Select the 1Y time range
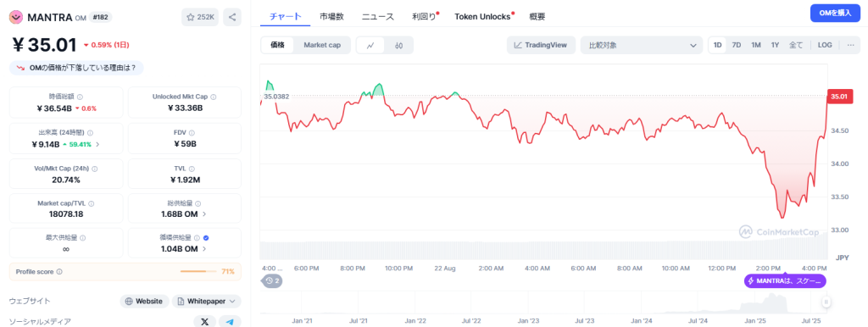868x327 pixels. tap(775, 46)
